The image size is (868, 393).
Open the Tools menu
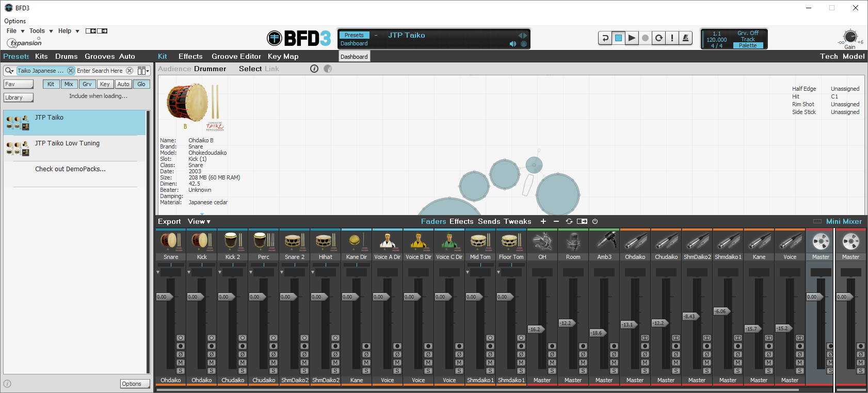pyautogui.click(x=41, y=31)
